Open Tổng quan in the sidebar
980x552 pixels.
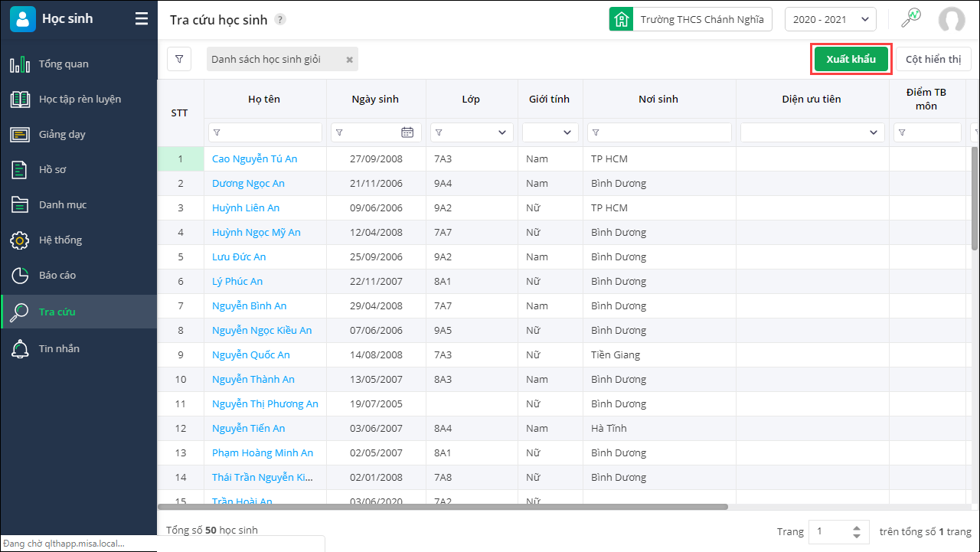coord(64,64)
